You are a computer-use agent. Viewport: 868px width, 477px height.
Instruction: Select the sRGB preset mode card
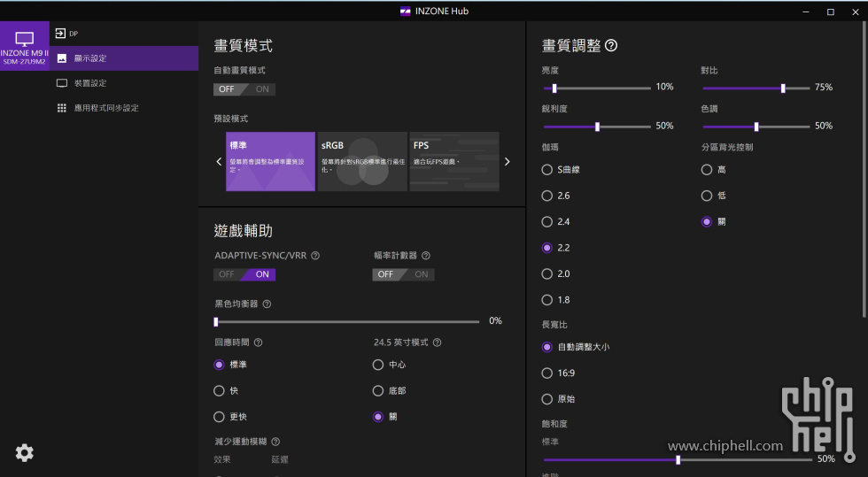tap(362, 162)
